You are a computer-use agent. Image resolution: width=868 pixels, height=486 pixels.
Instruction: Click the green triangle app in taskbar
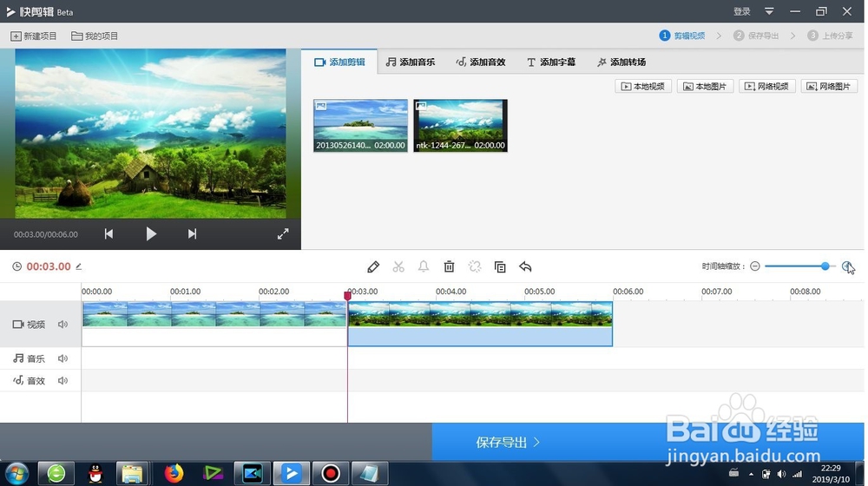214,474
